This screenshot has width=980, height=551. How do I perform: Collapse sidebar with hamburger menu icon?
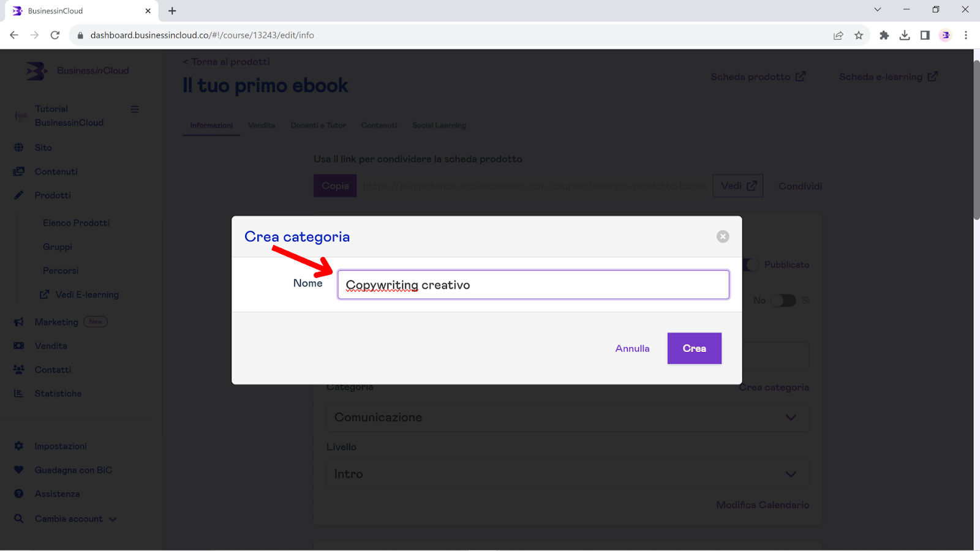[135, 110]
